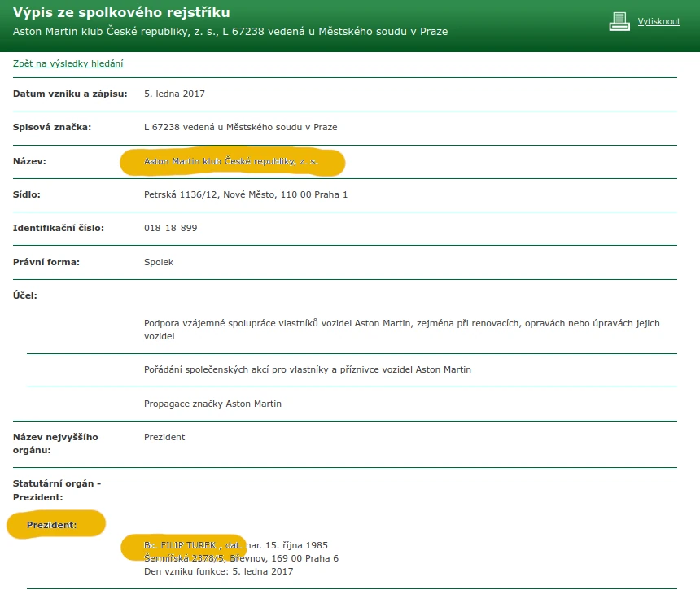Viewport: 700px width, 590px height.
Task: Click the identification number 018 18 899
Action: pos(171,228)
